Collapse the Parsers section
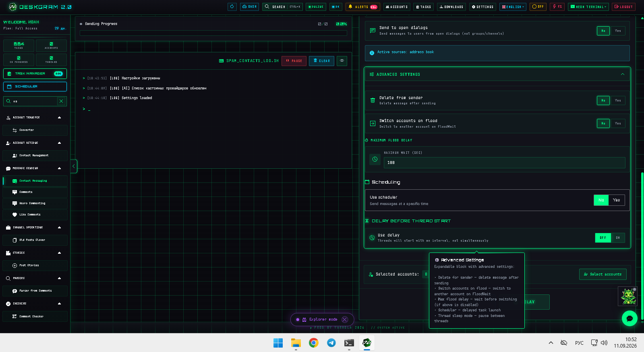This screenshot has width=644, height=352. pos(59,278)
